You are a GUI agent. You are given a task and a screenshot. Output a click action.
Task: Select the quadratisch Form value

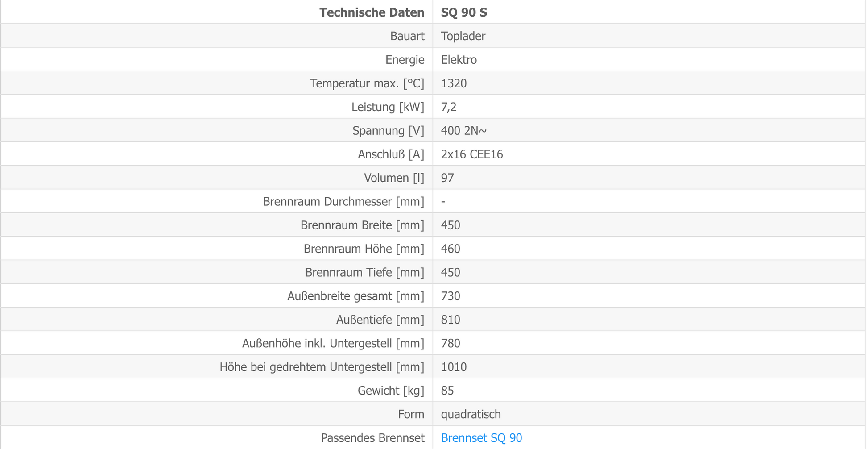[x=471, y=415]
